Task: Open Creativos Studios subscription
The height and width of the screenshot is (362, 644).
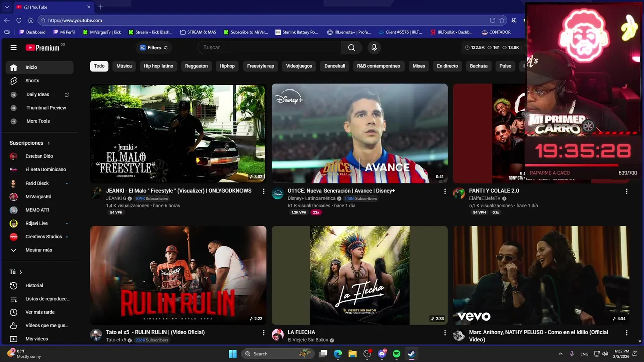Action: click(x=39, y=237)
